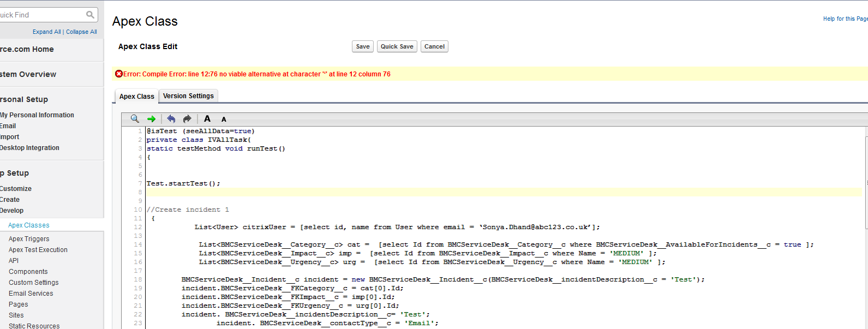
Task: Click the Quick Save button
Action: pyautogui.click(x=397, y=46)
